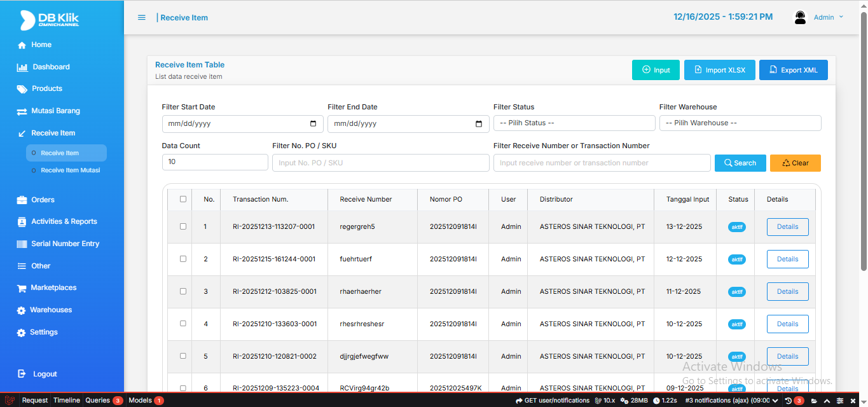Image resolution: width=868 pixels, height=407 pixels.
Task: Select checkbox for row 3 rhaerhaerher
Action: click(x=183, y=291)
